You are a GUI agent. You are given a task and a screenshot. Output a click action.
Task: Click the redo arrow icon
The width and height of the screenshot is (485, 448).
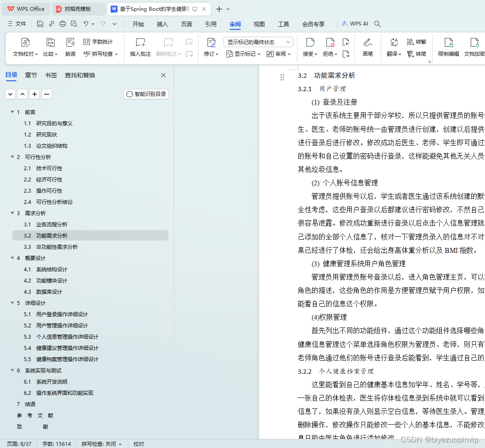click(103, 24)
